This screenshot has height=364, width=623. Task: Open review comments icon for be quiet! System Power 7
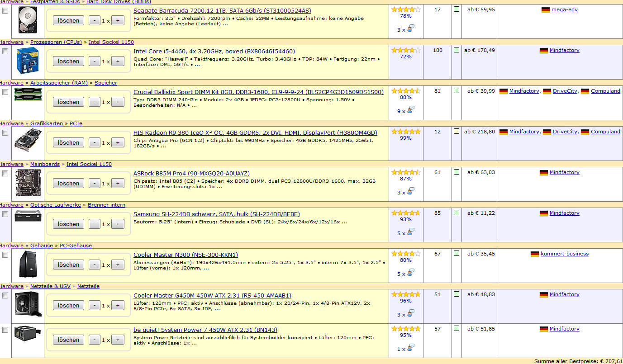tap(411, 348)
